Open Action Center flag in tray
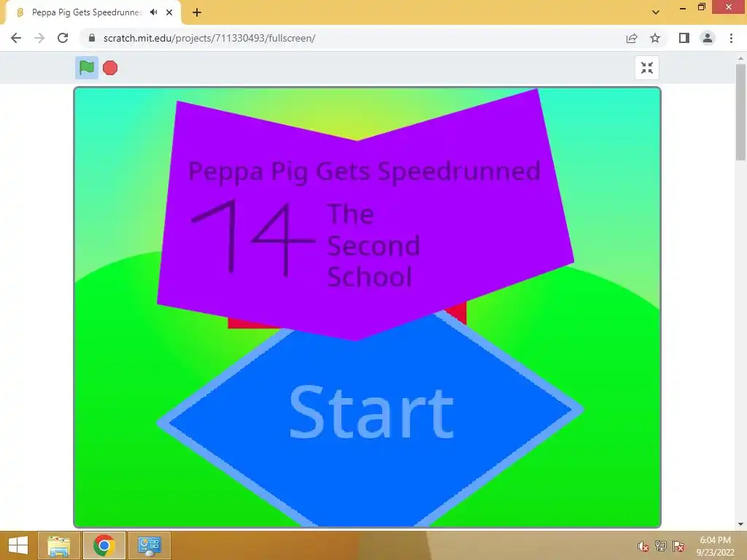747x560 pixels. (x=678, y=546)
